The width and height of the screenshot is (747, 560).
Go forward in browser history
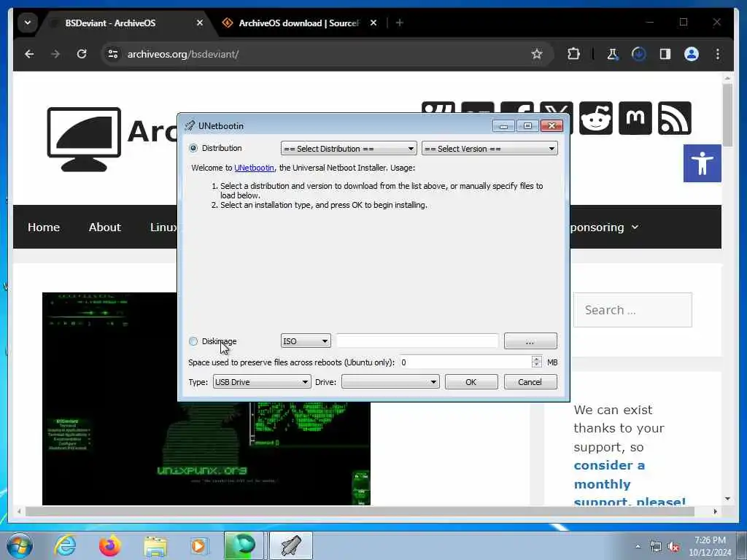55,54
